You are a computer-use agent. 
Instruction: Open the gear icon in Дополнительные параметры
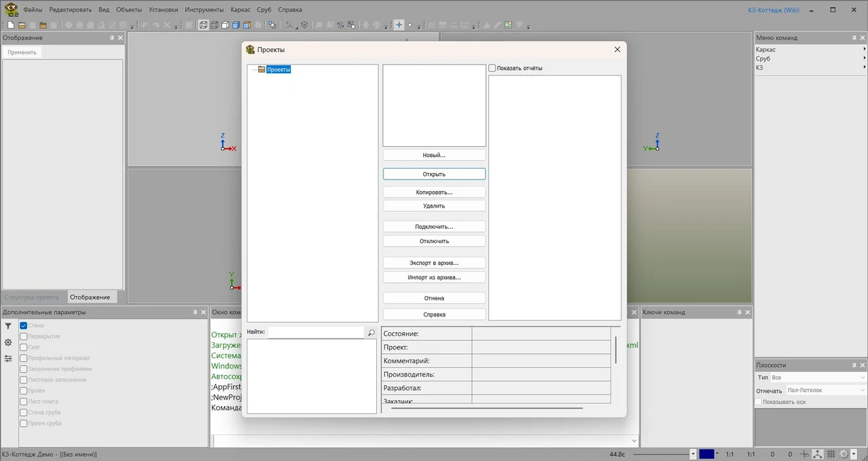(x=8, y=342)
